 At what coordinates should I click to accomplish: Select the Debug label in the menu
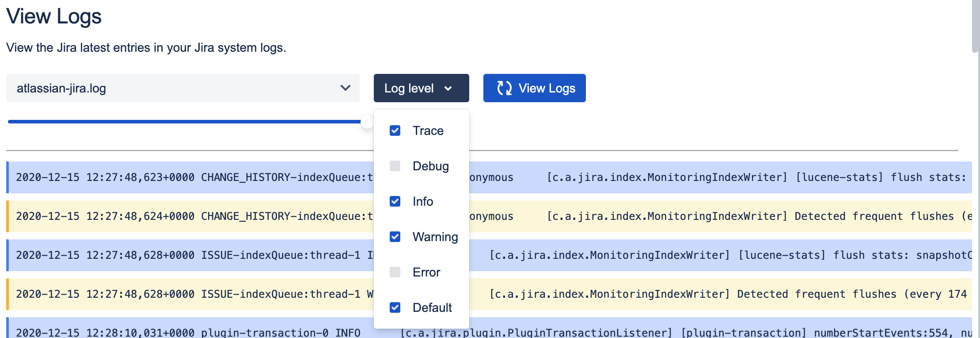pyautogui.click(x=430, y=166)
